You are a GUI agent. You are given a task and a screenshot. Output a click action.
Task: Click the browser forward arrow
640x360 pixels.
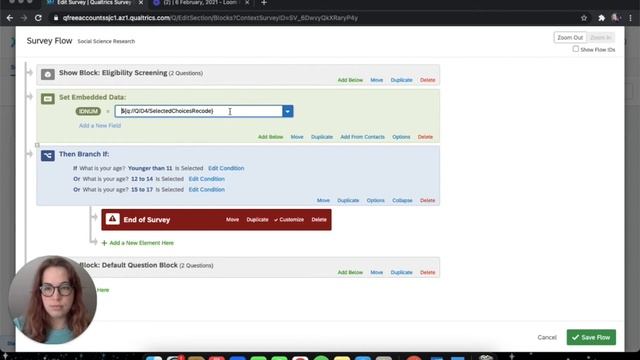(24, 18)
